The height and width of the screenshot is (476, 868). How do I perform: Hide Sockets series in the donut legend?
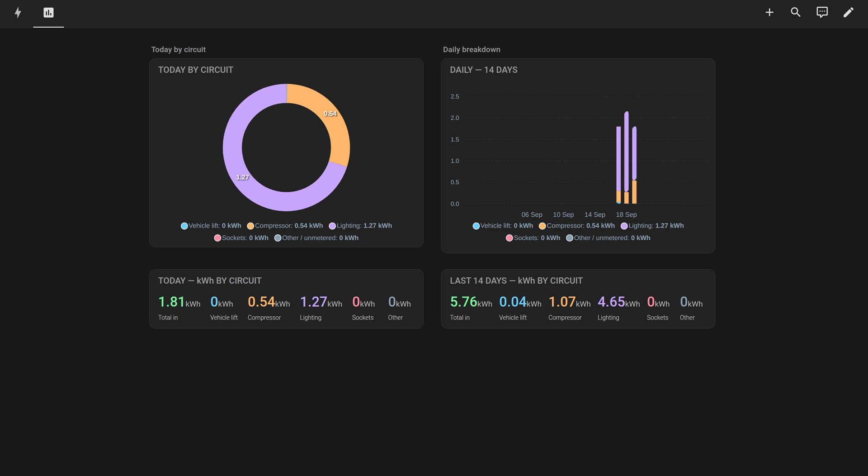point(241,238)
